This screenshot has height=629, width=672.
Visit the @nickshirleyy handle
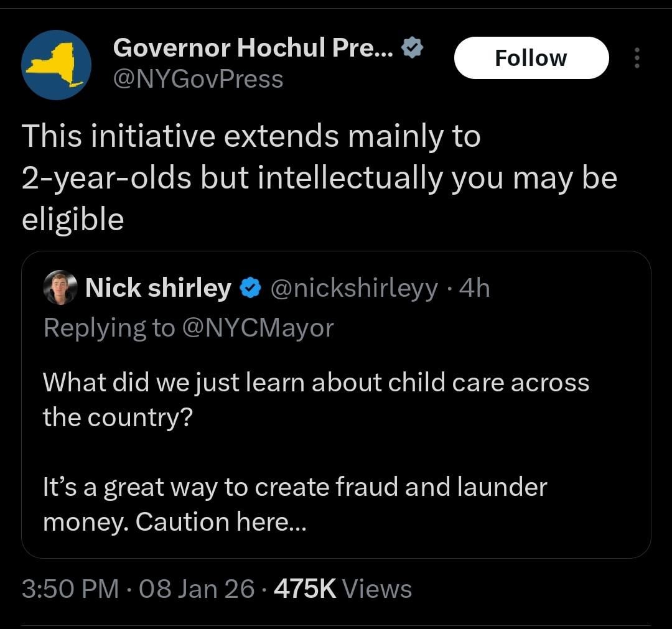coord(353,288)
